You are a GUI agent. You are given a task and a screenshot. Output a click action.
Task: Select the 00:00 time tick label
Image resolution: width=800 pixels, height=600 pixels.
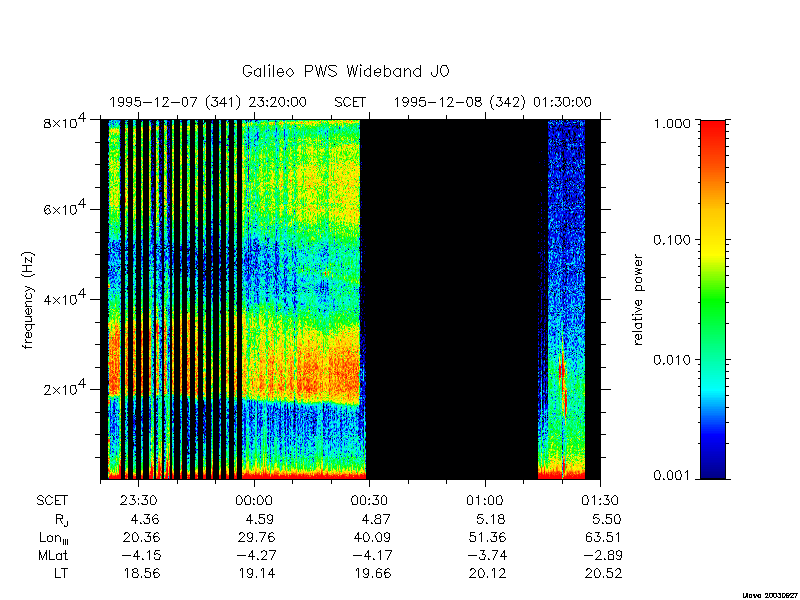[254, 501]
